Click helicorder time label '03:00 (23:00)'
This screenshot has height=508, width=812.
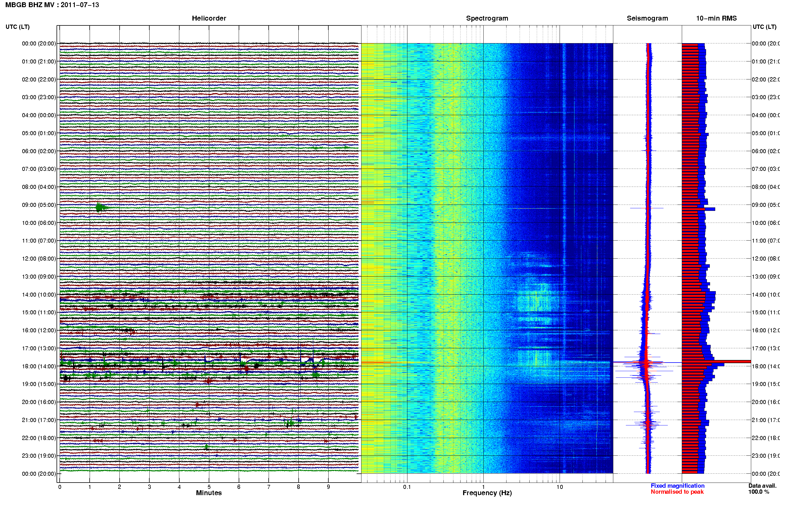39,97
